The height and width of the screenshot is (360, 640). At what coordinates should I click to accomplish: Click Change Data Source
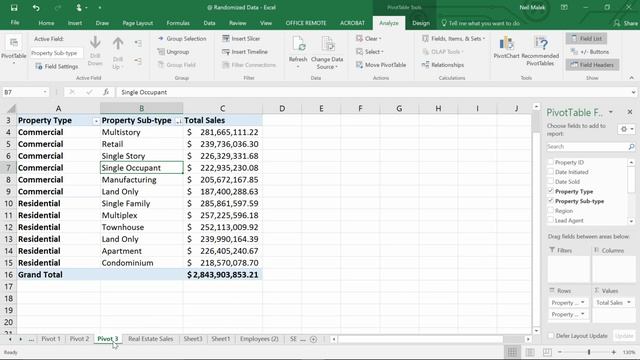click(x=327, y=52)
